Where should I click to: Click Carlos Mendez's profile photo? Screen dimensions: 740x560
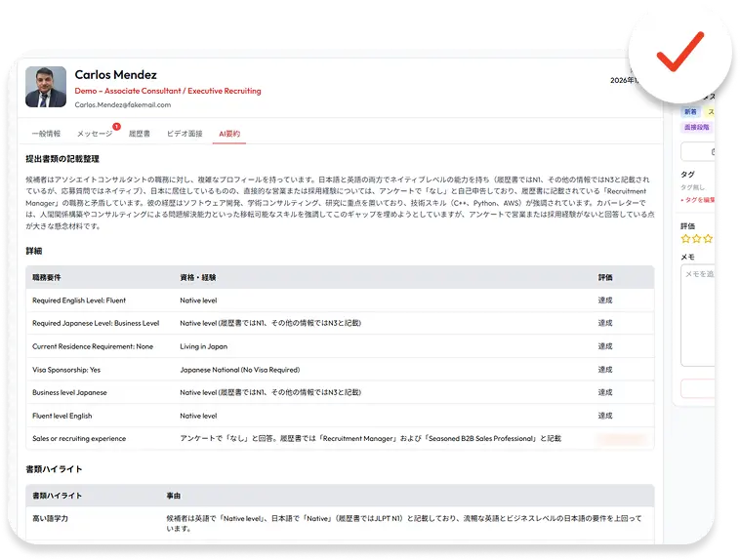46,87
